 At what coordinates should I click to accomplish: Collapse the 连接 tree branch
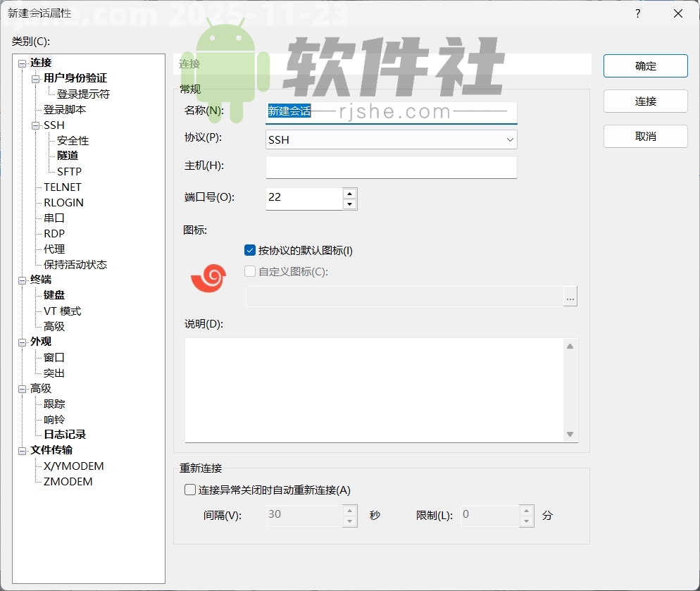[21, 63]
